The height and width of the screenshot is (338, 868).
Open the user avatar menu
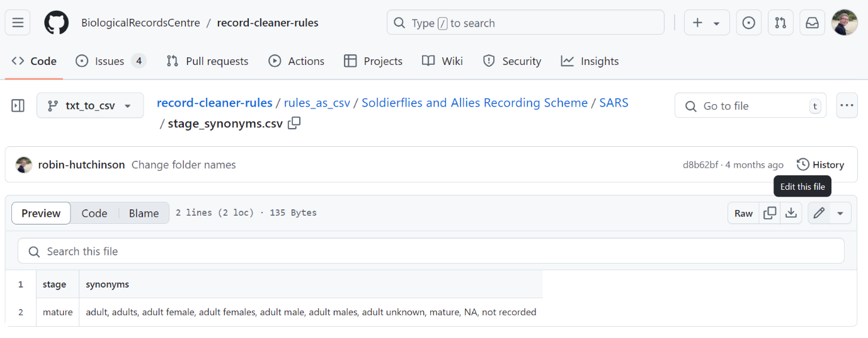(844, 23)
